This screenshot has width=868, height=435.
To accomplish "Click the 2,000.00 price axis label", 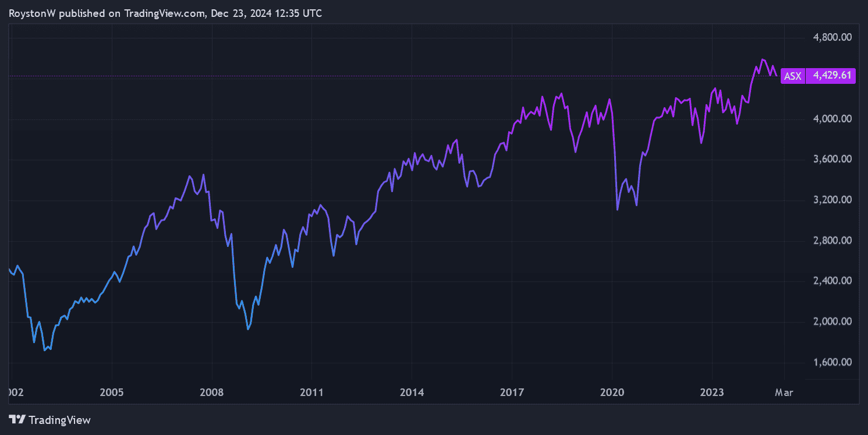I will pyautogui.click(x=832, y=321).
